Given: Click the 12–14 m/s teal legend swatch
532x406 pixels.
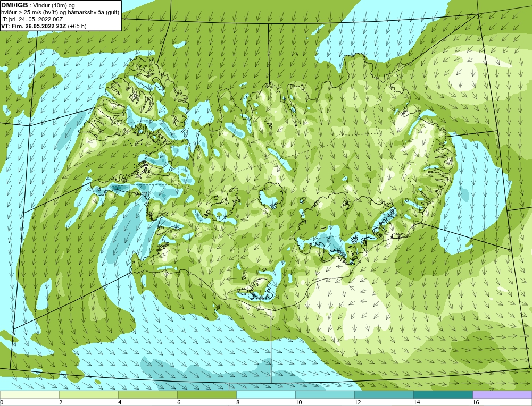Looking at the screenshot, I should [384, 394].
